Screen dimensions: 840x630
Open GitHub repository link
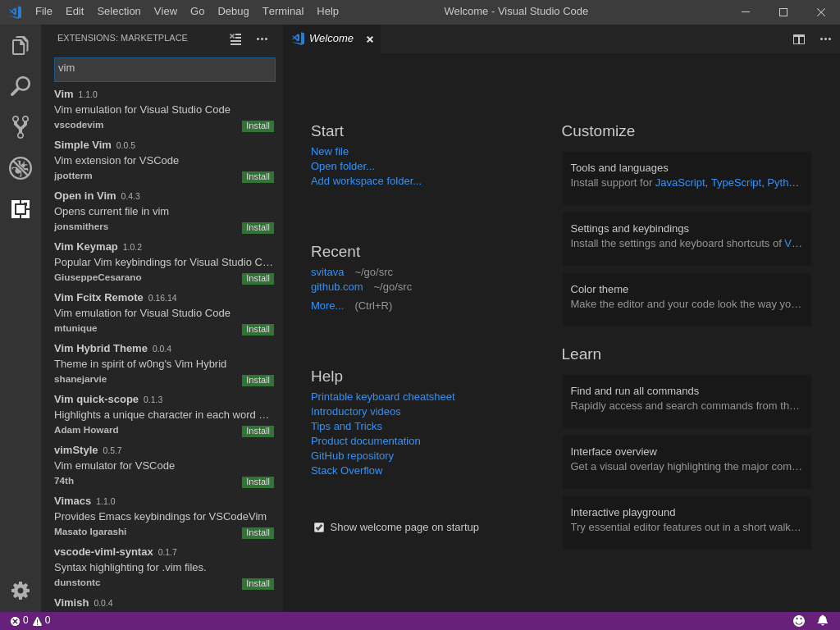pyautogui.click(x=352, y=456)
